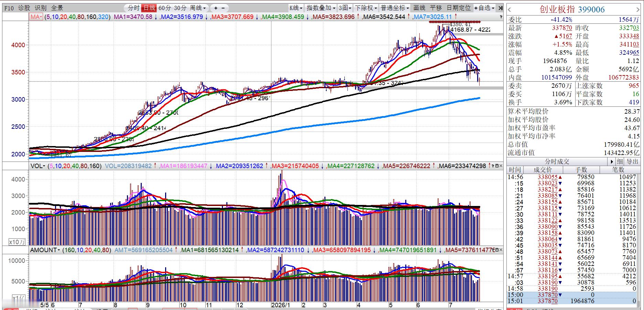
Task: Close the AMOUNT indicator panel
Action: click(501, 250)
